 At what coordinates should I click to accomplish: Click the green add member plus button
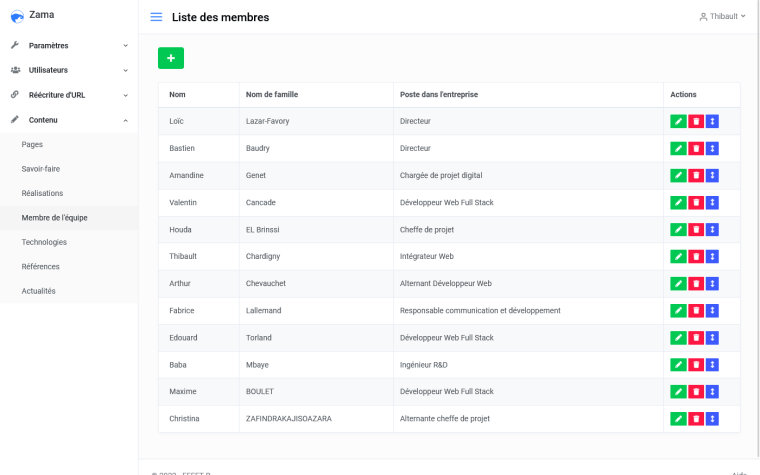[170, 59]
